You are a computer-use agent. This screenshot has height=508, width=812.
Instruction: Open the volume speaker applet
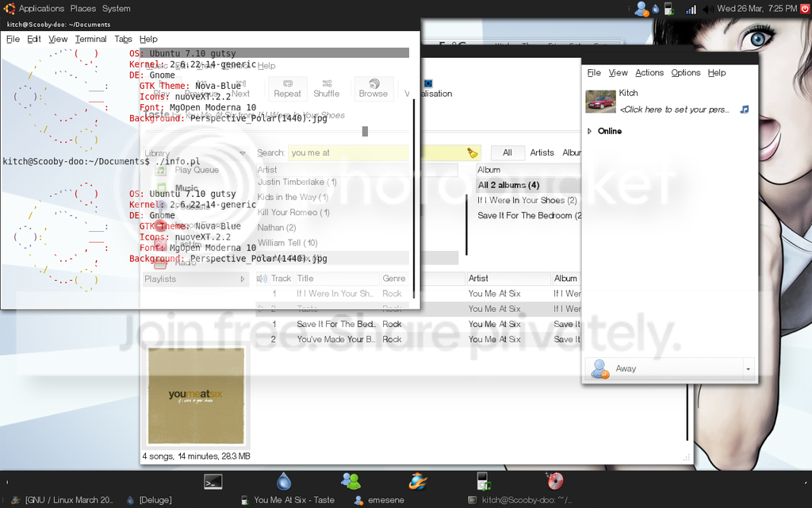point(708,9)
